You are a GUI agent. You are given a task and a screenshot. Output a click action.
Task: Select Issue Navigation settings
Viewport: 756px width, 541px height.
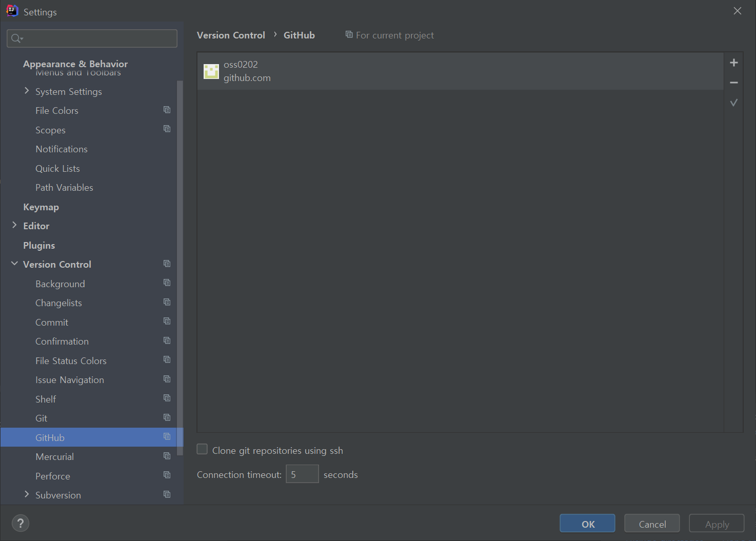[70, 380]
